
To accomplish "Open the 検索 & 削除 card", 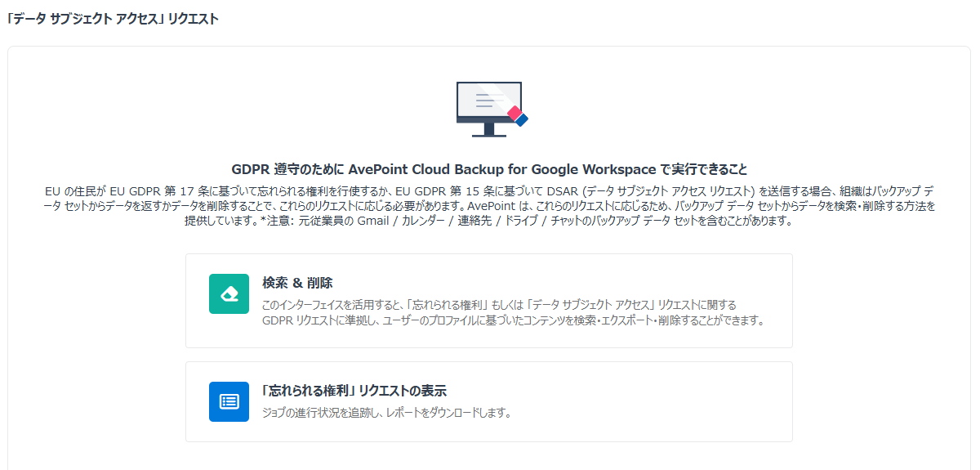I will coord(489,301).
